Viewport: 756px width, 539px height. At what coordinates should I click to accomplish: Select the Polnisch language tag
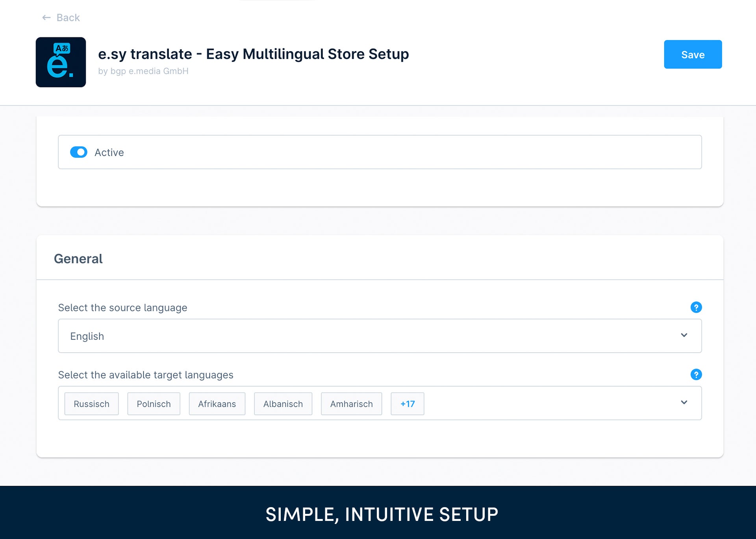[x=154, y=404]
